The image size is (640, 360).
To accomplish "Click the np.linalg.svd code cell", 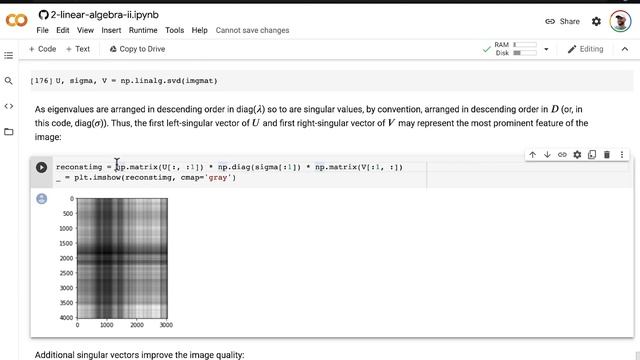I will click(x=331, y=81).
